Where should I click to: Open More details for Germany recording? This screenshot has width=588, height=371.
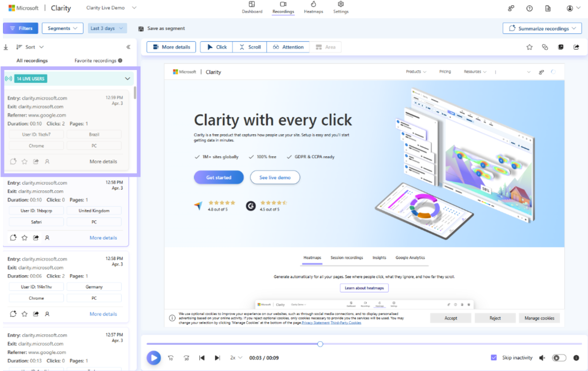click(x=103, y=314)
